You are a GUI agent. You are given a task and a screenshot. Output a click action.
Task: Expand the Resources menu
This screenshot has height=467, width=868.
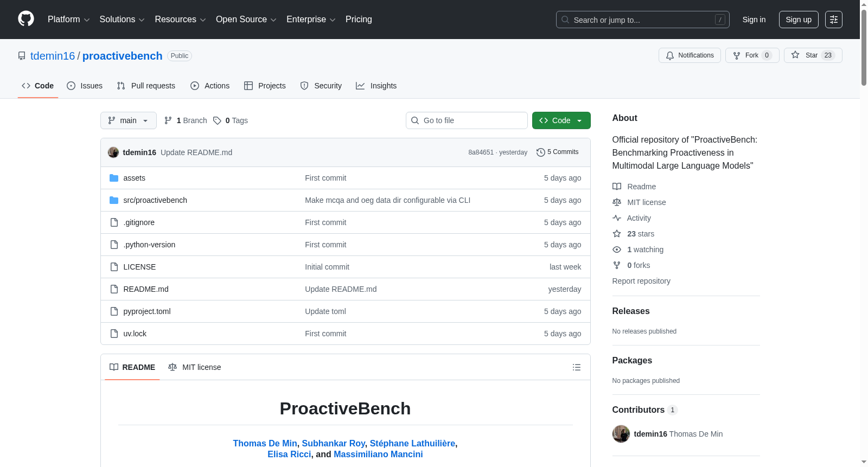180,20
